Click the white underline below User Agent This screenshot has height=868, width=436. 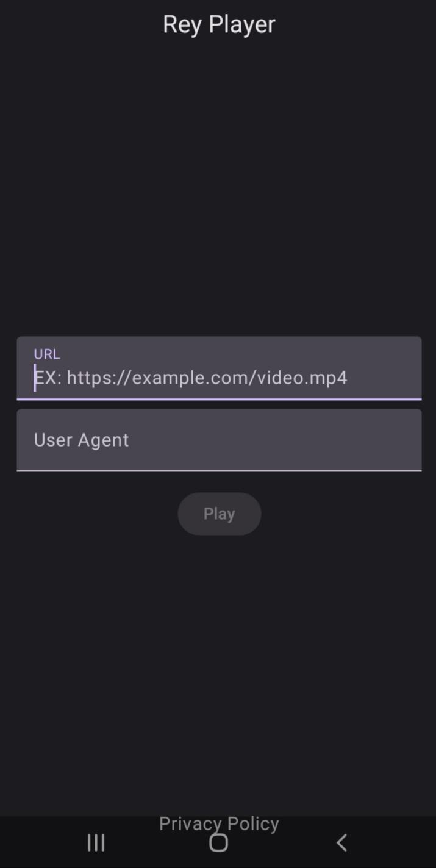[219, 470]
